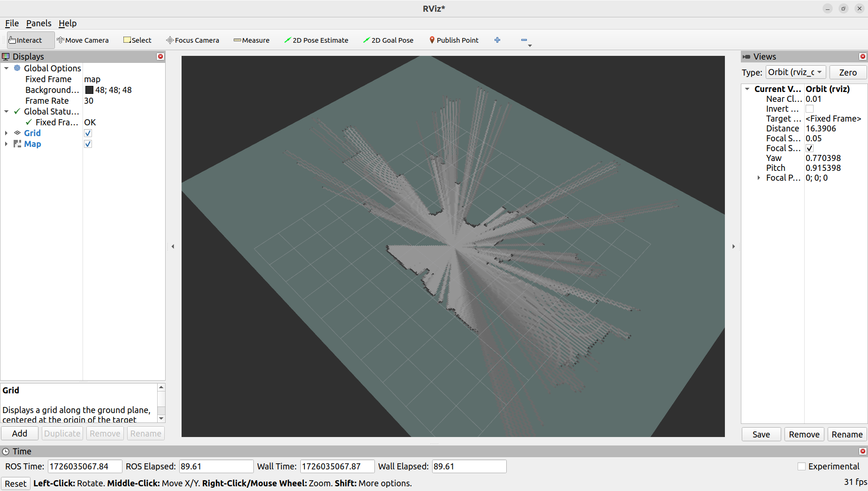Choose the Focus Camera tool
The height and width of the screenshot is (491, 868).
click(x=192, y=40)
